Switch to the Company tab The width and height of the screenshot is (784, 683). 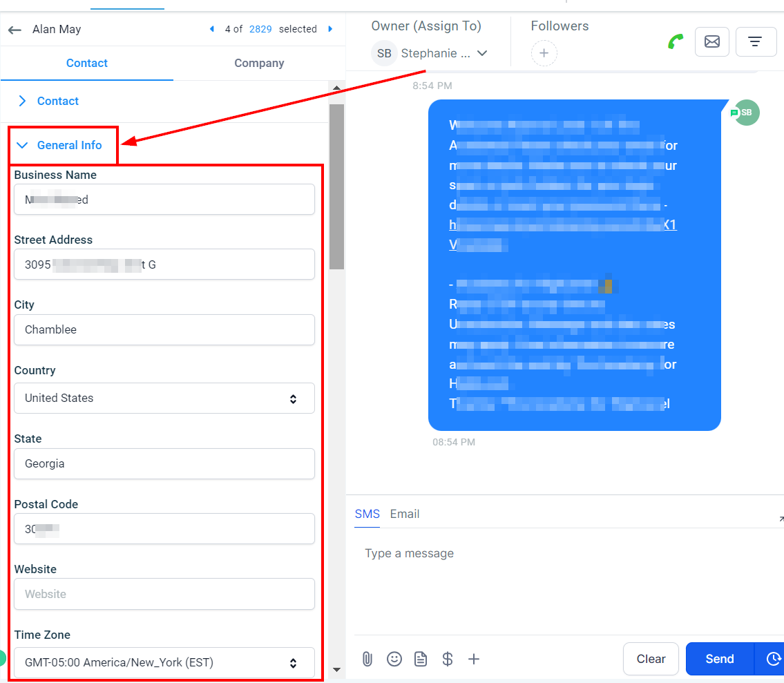click(259, 63)
